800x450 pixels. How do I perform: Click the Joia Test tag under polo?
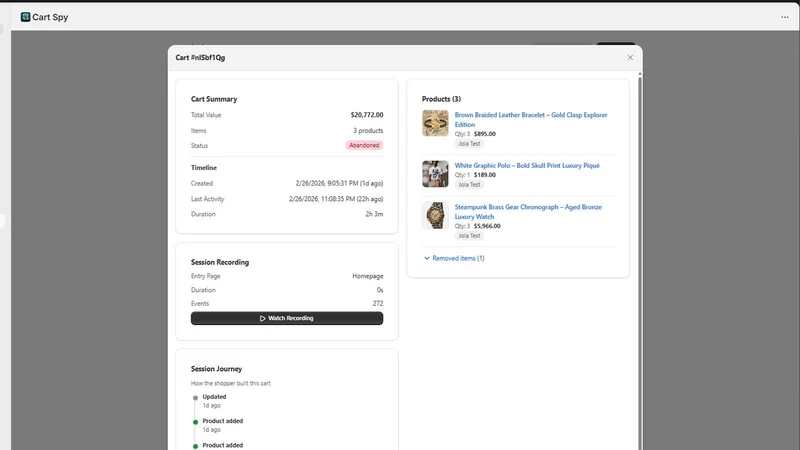click(469, 185)
